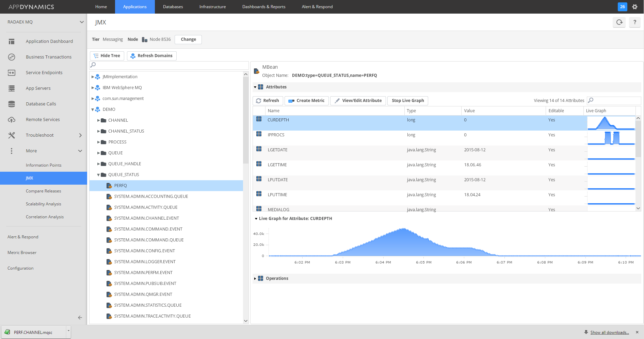Click the IBM WebSphere MQ domain icon
The width and height of the screenshot is (644, 339).
[98, 88]
